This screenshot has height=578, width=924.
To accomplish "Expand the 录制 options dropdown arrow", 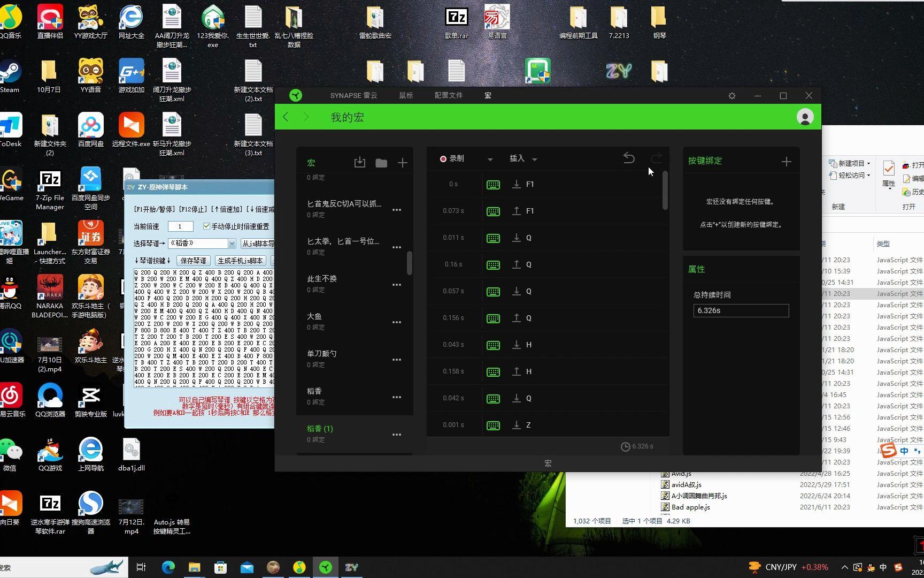I will 490,159.
